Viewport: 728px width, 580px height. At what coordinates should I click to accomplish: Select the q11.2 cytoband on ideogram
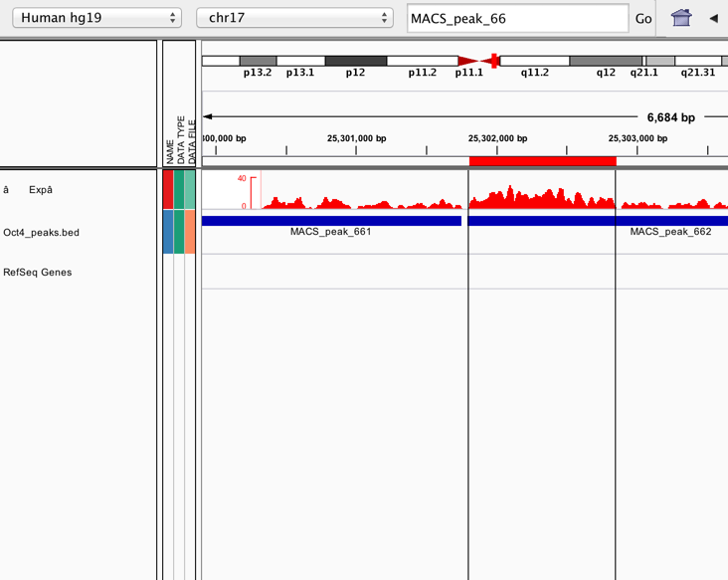535,61
